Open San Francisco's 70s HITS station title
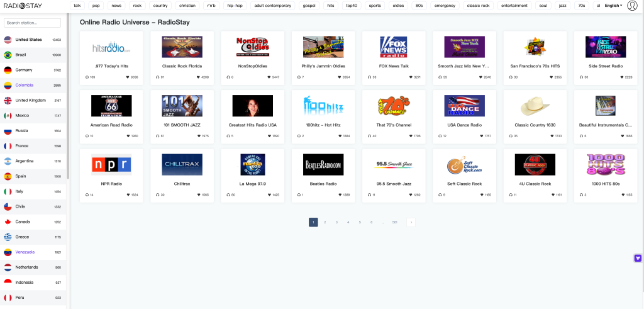Viewport: 644px width, 309px height. [x=535, y=66]
